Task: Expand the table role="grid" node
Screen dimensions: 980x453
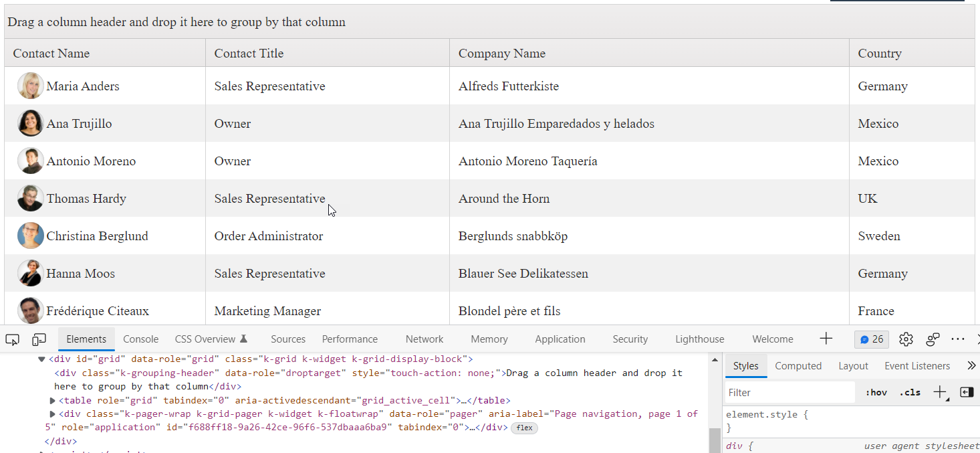Action: tap(53, 400)
